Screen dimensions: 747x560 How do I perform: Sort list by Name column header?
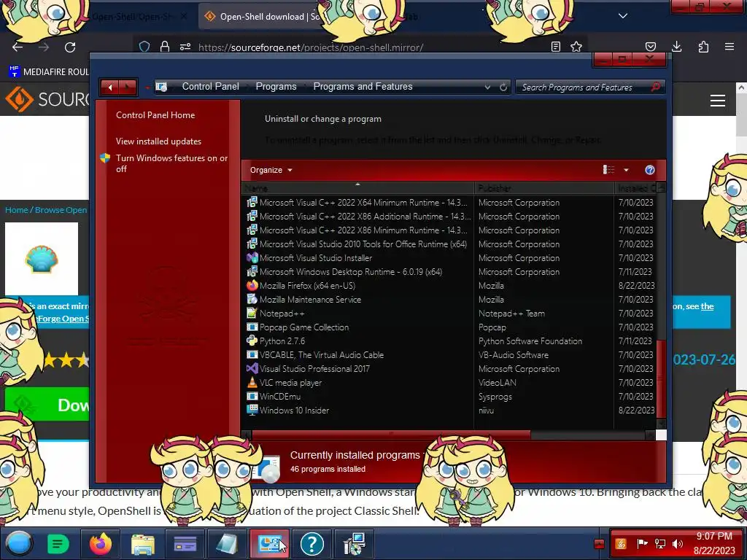[x=357, y=188]
